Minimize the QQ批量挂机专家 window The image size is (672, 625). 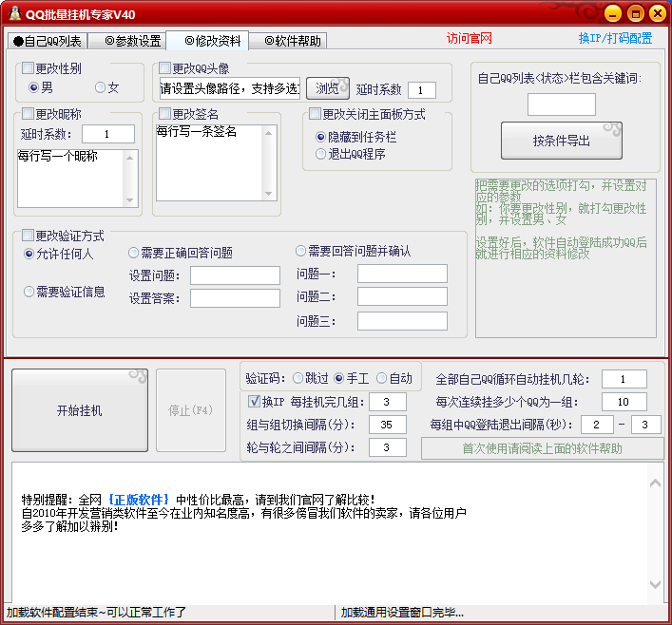click(x=613, y=13)
